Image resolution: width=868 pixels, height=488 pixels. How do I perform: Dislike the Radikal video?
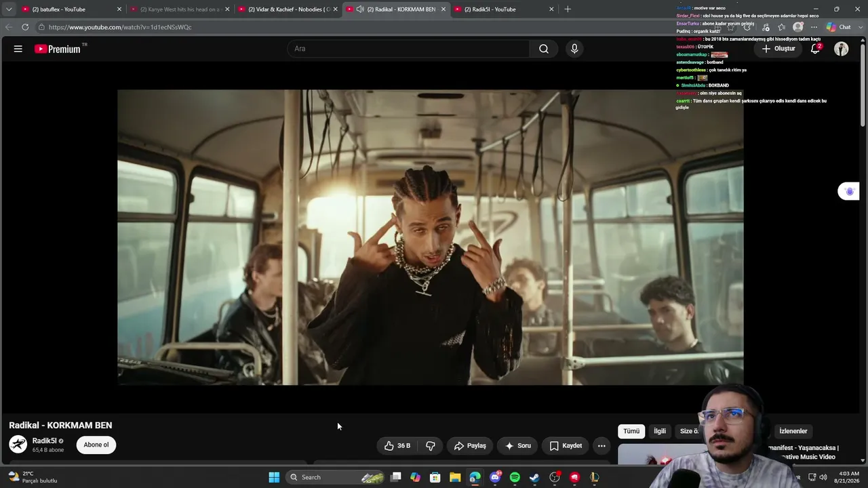coord(431,446)
